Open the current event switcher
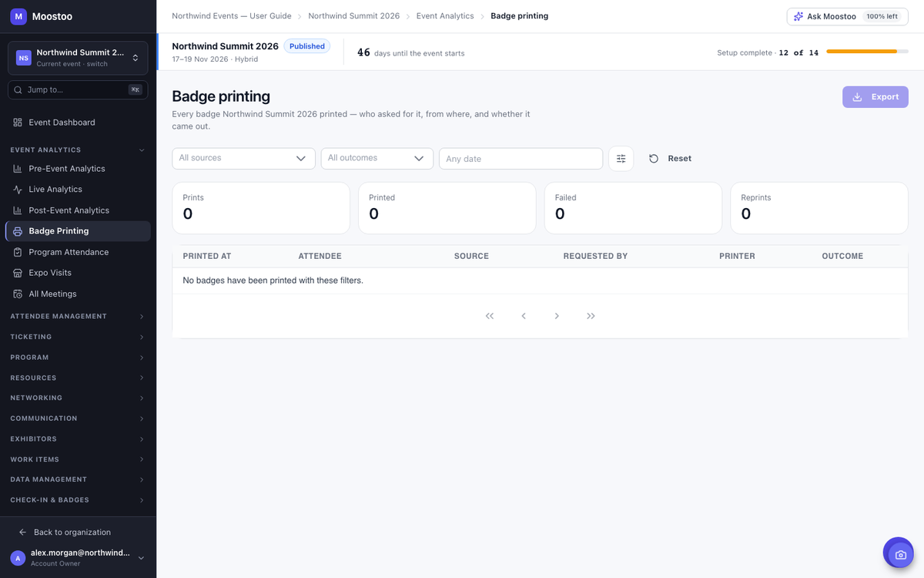Image resolution: width=924 pixels, height=578 pixels. point(78,58)
